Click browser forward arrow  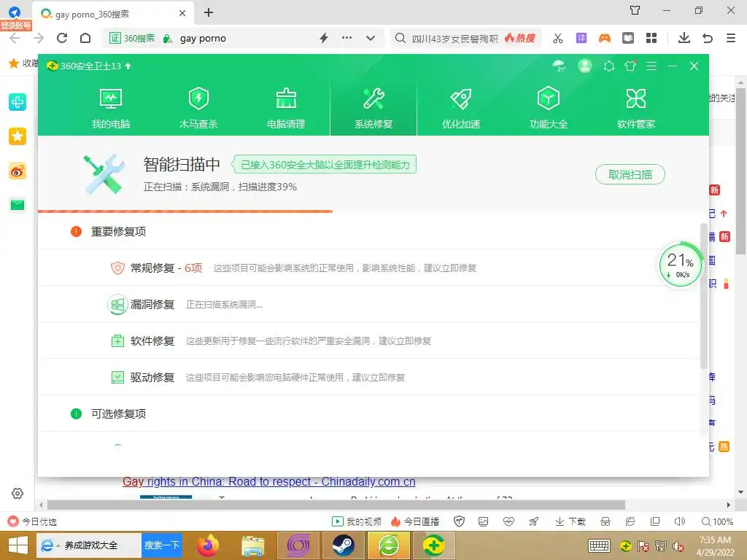pyautogui.click(x=38, y=38)
